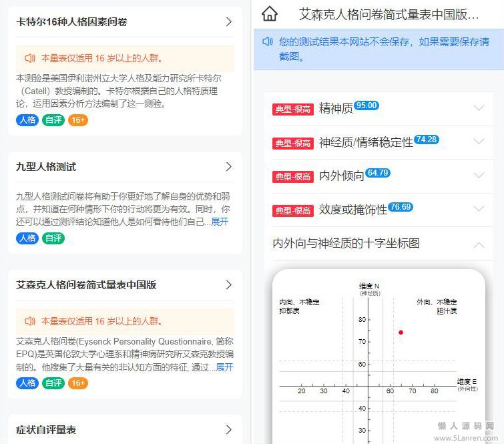Click 展开 link in 九型人格测试 description
The height and width of the screenshot is (444, 504).
[x=220, y=222]
